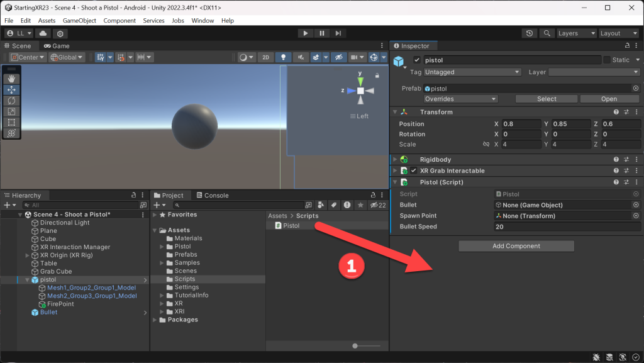Viewport: 644px width, 363px height.
Task: Collapse the Transform component
Action: coord(395,112)
